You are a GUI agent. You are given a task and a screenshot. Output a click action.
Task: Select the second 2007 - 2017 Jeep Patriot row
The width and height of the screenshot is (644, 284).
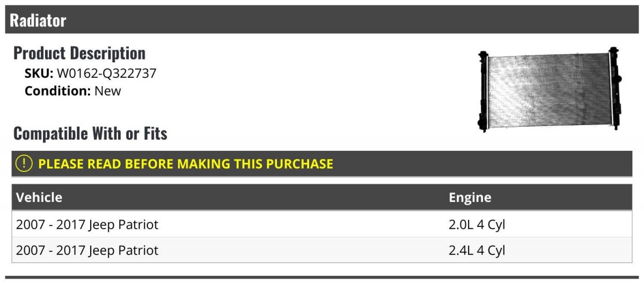pos(87,250)
